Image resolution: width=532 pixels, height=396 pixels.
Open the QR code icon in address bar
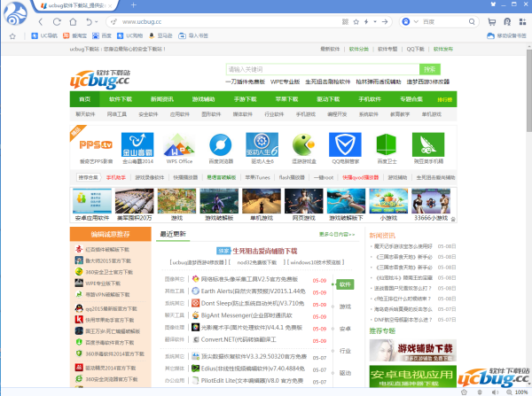click(x=346, y=21)
